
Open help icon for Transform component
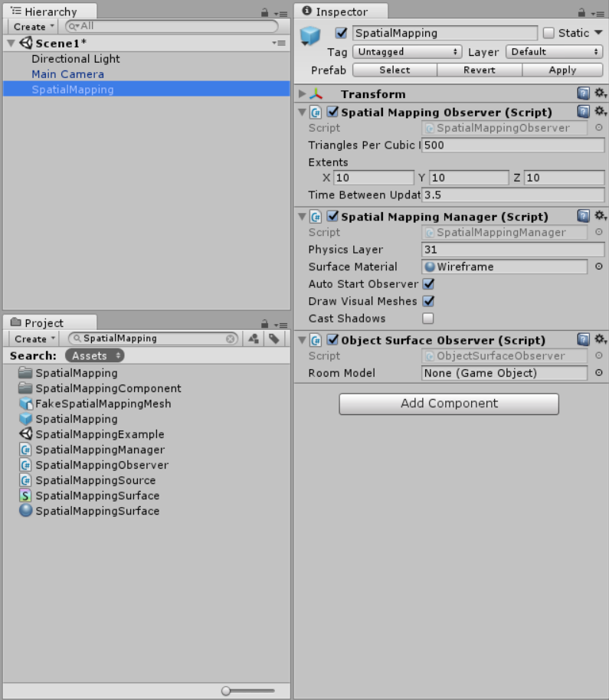583,93
